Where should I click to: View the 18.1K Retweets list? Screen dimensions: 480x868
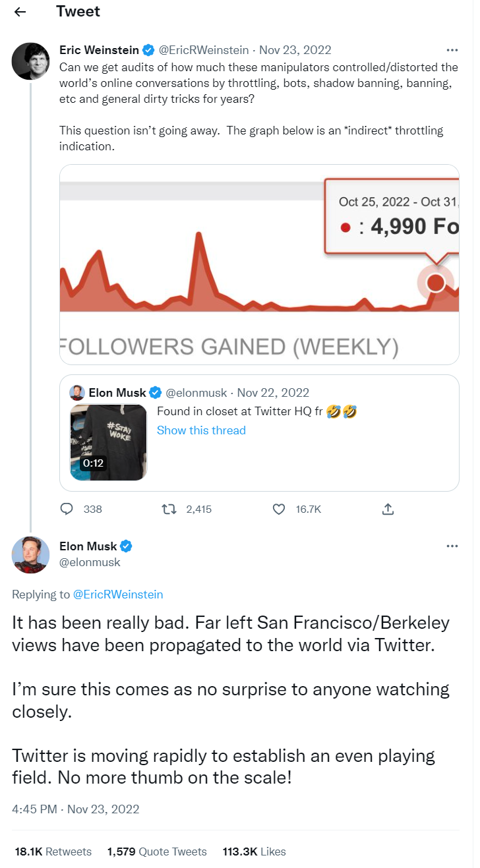[53, 852]
